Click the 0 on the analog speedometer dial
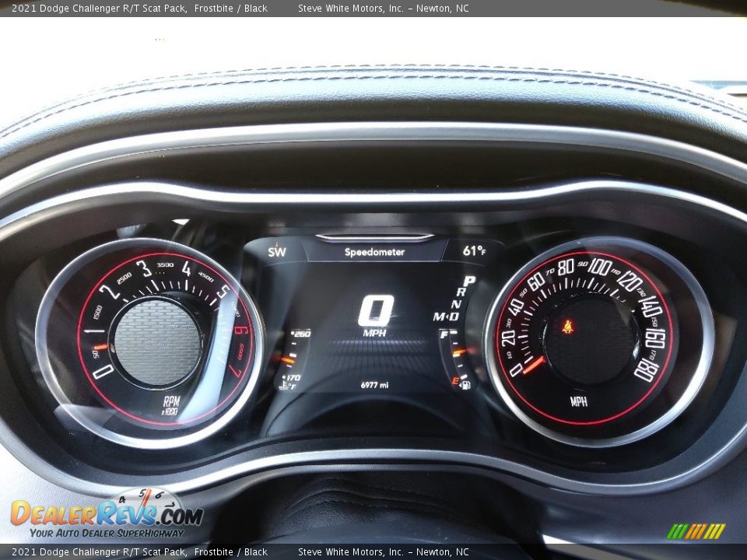This screenshot has width=747, height=560. pyautogui.click(x=517, y=369)
